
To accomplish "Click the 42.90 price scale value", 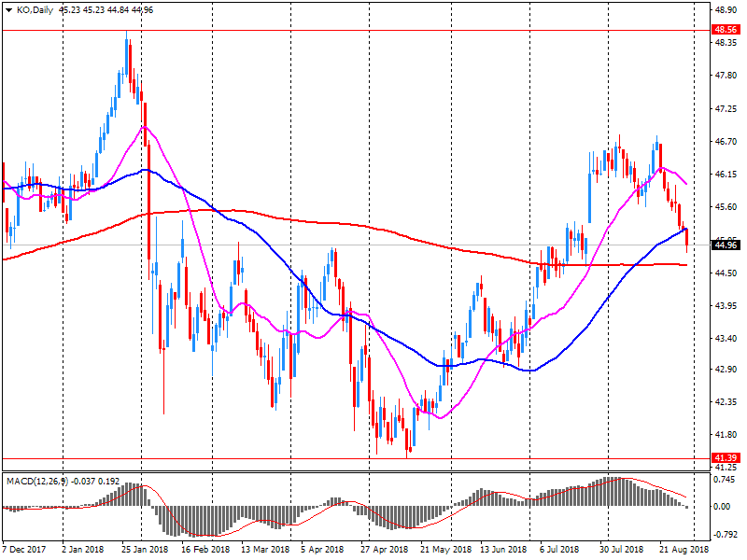I will pyautogui.click(x=726, y=369).
